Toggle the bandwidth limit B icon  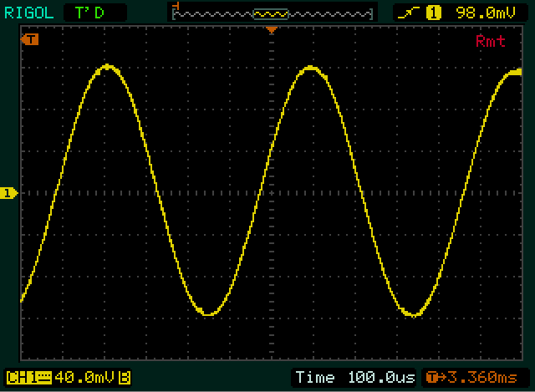coord(125,378)
